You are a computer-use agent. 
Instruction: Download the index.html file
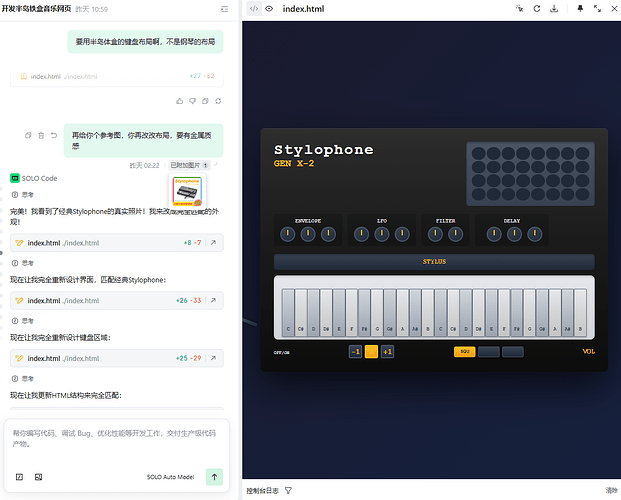pos(554,8)
